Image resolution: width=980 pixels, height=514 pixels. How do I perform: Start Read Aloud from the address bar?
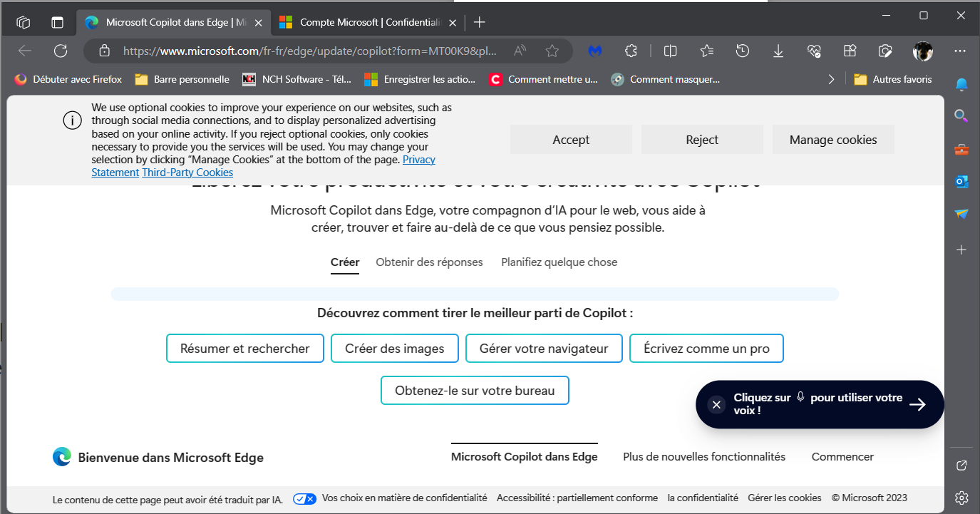pos(520,51)
